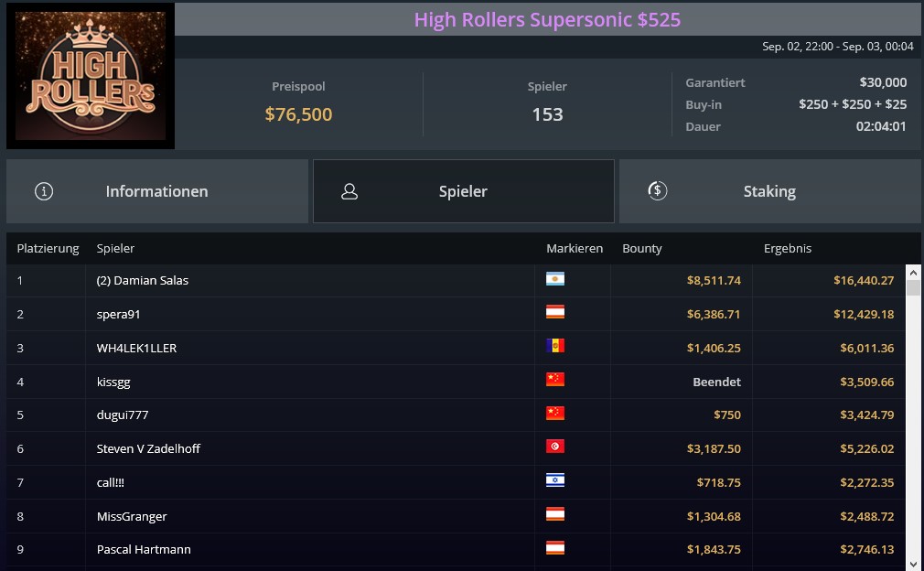Click the Bounty column header

[641, 248]
